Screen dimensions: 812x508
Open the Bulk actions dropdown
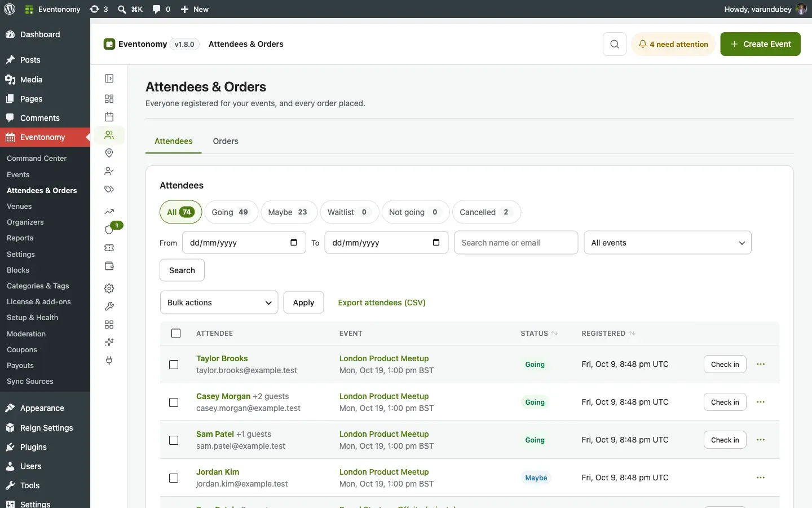pos(219,303)
